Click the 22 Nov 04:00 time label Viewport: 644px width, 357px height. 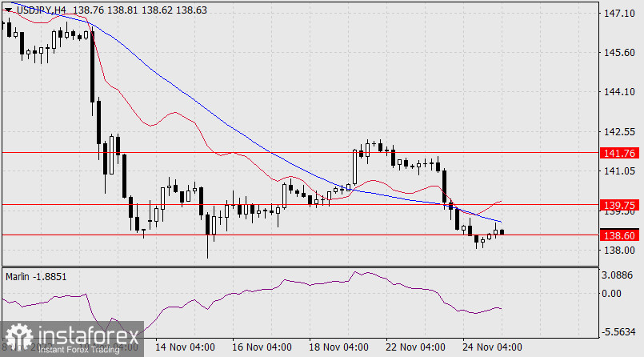click(415, 347)
